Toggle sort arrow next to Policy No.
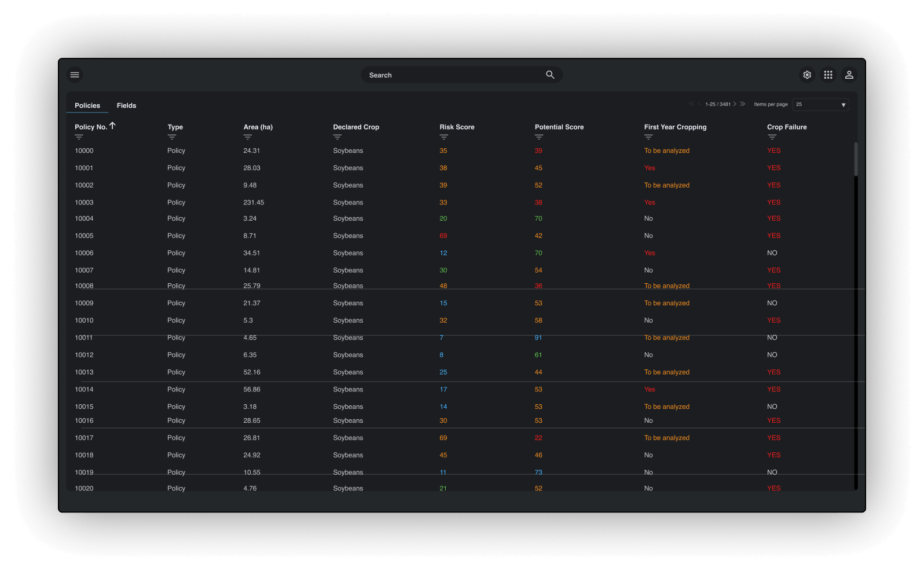This screenshot has height=571, width=924. tap(112, 126)
